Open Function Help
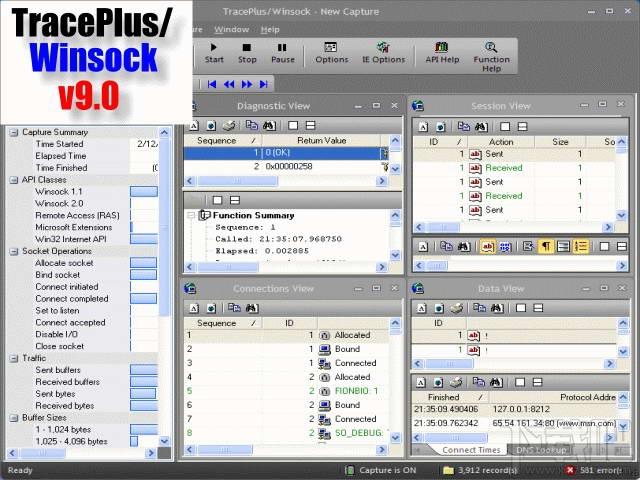The height and width of the screenshot is (480, 640). click(491, 57)
